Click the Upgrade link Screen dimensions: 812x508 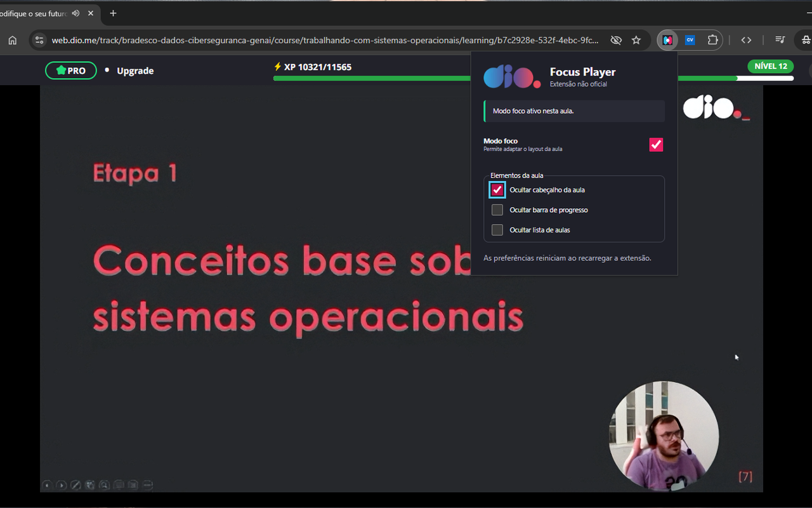point(135,70)
